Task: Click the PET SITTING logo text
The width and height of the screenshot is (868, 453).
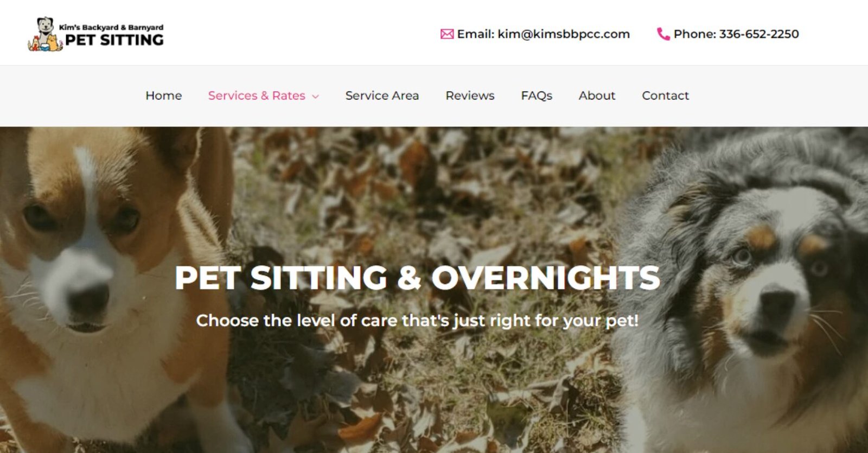Action: (114, 40)
